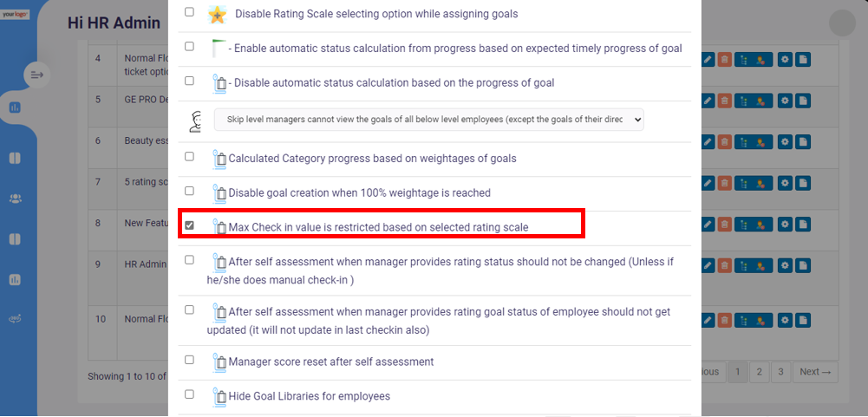Click the delete trash icon in row 4
Viewport: 868px width, 417px height.
click(724, 59)
